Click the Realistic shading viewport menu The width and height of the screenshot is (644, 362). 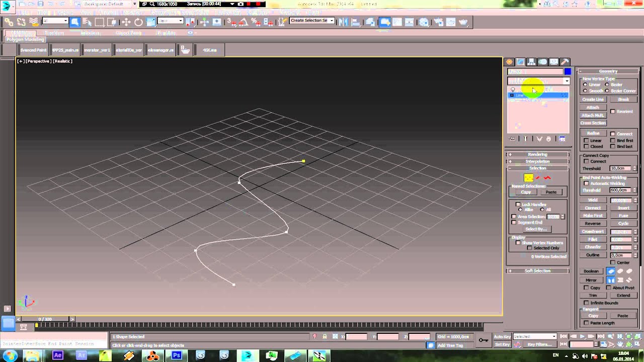(x=63, y=61)
